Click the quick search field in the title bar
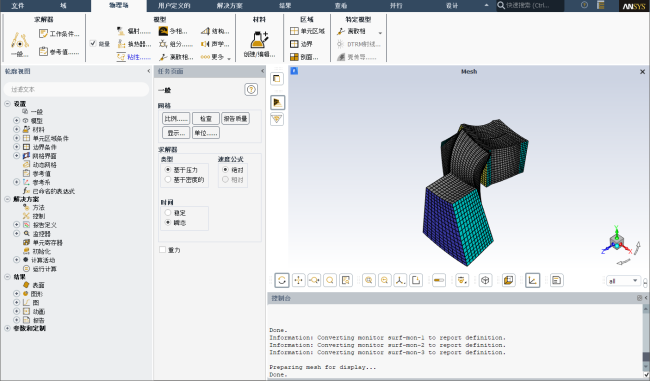Viewport: 650px width, 381px height. pyautogui.click(x=530, y=5)
